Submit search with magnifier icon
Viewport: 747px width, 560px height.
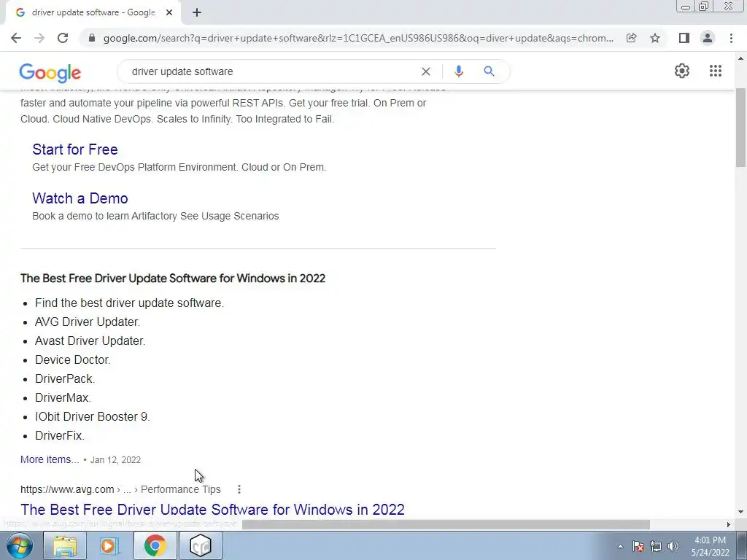[489, 71]
